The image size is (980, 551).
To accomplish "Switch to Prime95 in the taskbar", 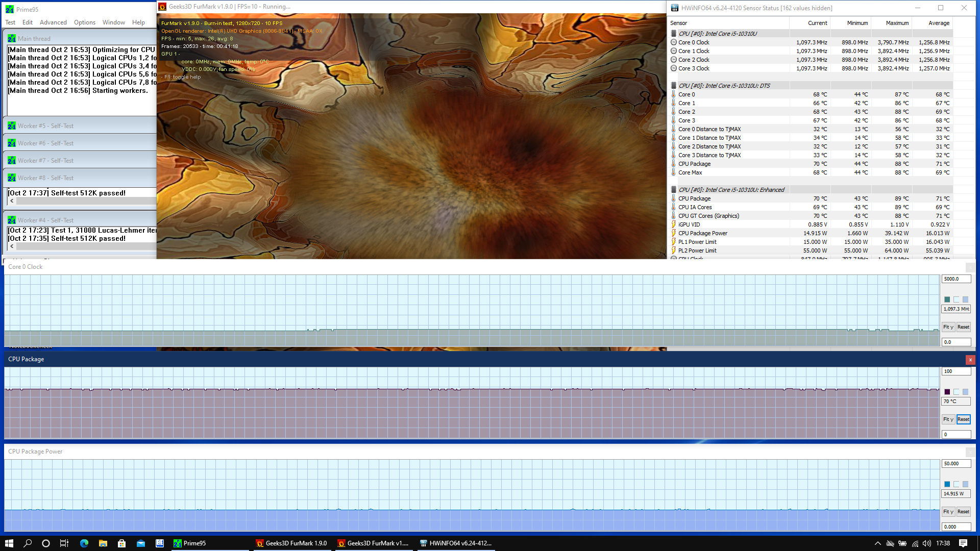I will (x=190, y=543).
